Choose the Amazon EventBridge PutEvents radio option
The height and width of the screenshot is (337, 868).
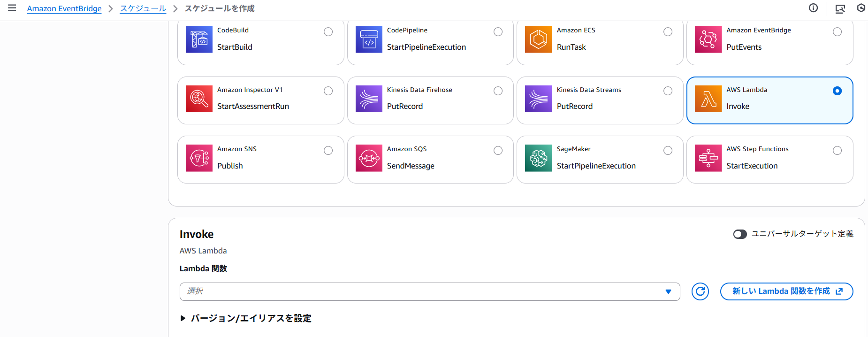point(837,32)
